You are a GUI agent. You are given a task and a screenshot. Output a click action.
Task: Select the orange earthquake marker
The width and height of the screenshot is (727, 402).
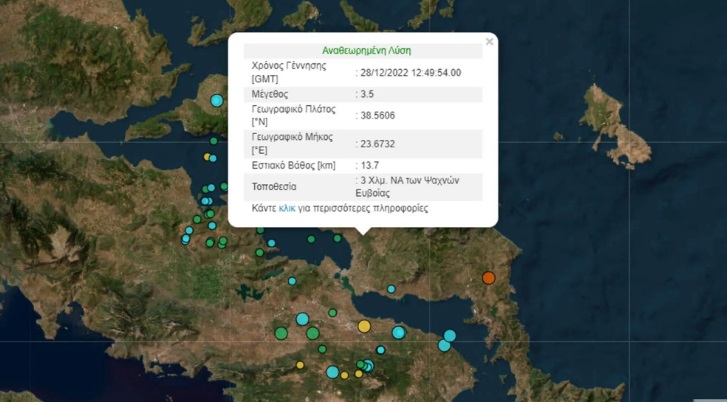coord(489,278)
